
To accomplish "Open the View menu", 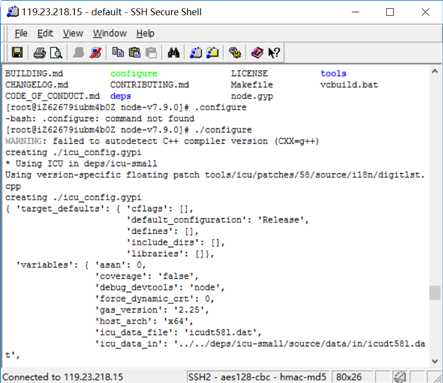I will [x=73, y=33].
